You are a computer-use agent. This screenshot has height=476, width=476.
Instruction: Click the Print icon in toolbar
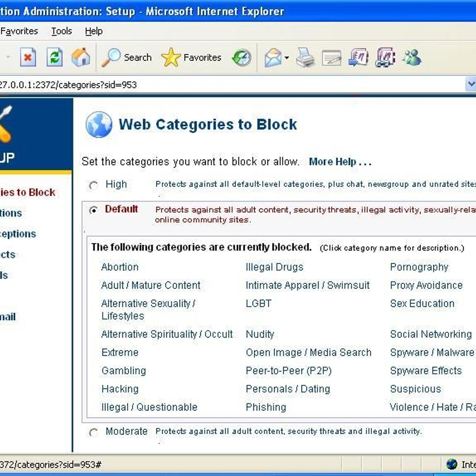[x=305, y=58]
